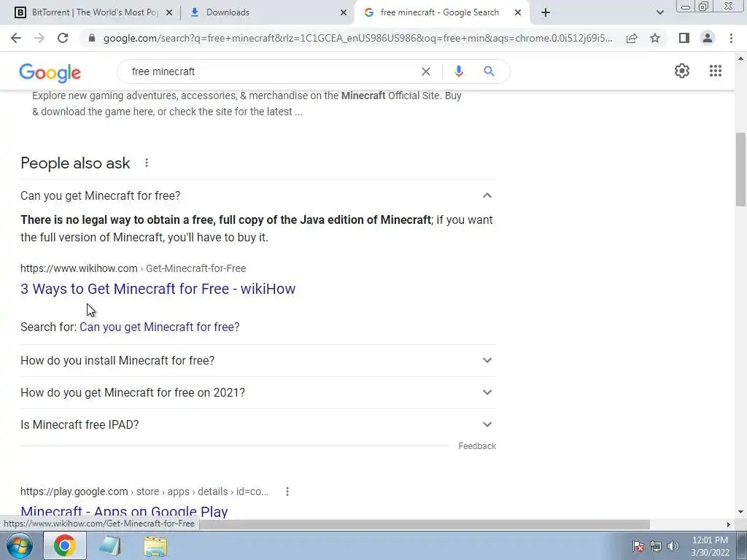
Task: Close the BitTorrent tab
Action: coord(169,13)
